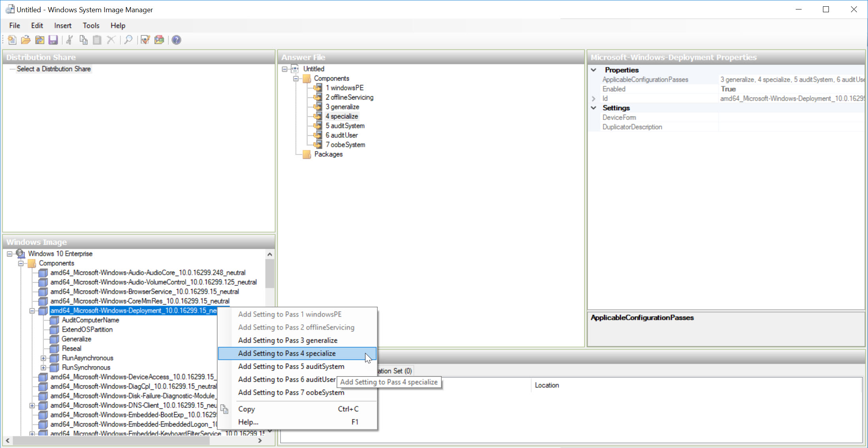Collapse the Settings category chevron

pyautogui.click(x=593, y=108)
